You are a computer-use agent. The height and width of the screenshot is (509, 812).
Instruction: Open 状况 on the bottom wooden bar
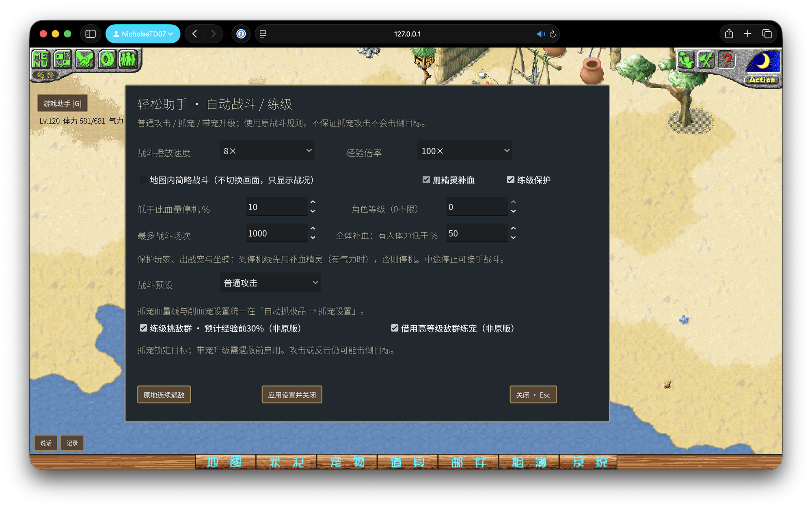tap(286, 462)
